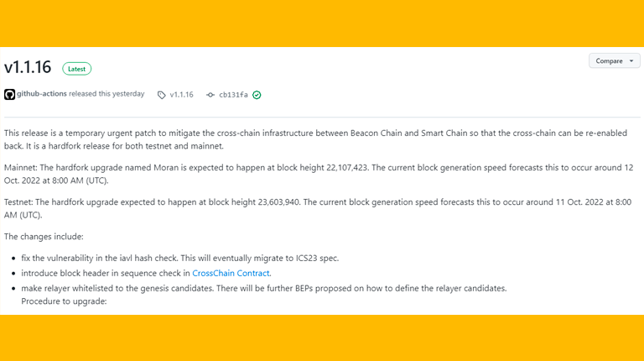Click the green Latest badge
Image resolution: width=644 pixels, height=361 pixels.
(x=77, y=69)
